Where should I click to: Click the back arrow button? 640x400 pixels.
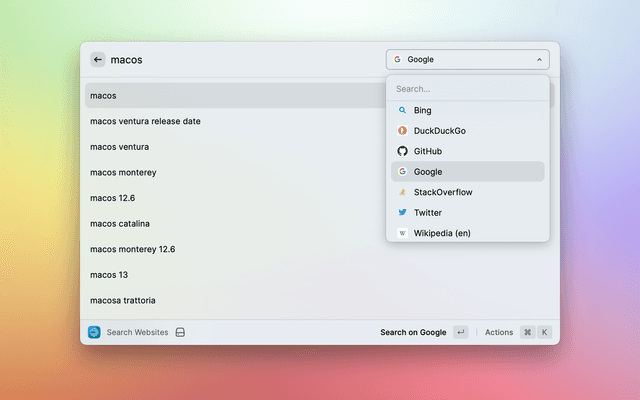[98, 59]
